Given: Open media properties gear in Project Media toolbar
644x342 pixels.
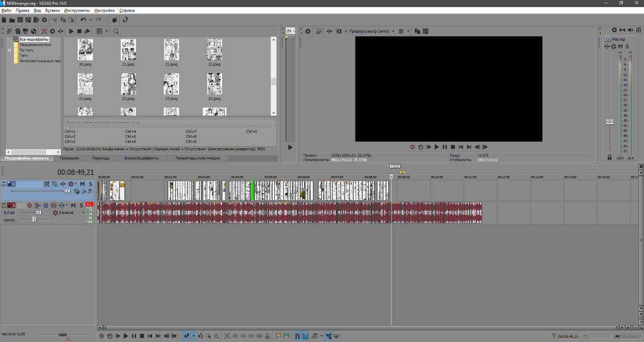Looking at the screenshot, I should (x=53, y=31).
